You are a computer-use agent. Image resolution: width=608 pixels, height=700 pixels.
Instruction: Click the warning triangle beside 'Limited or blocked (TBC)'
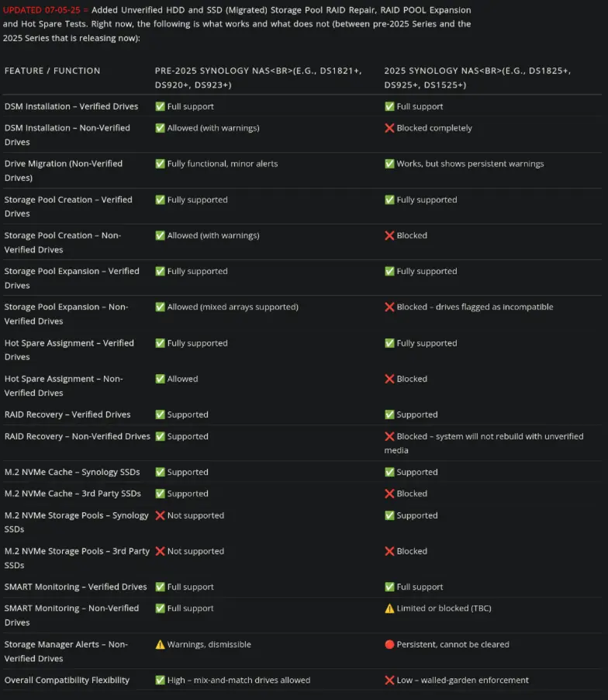pyautogui.click(x=389, y=608)
